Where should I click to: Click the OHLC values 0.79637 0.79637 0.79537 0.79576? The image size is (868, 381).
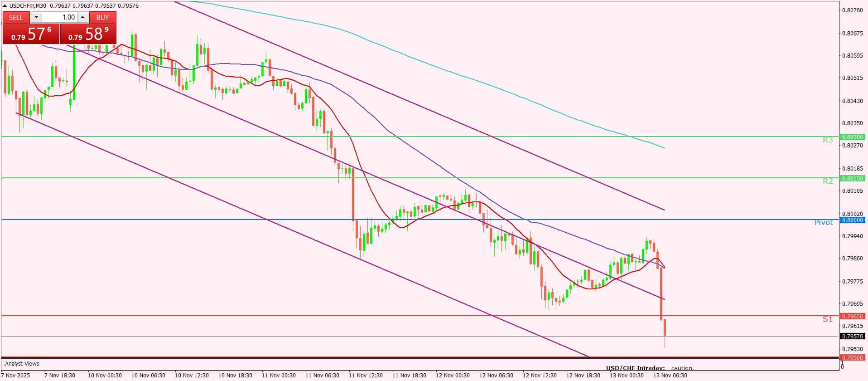pos(94,5)
